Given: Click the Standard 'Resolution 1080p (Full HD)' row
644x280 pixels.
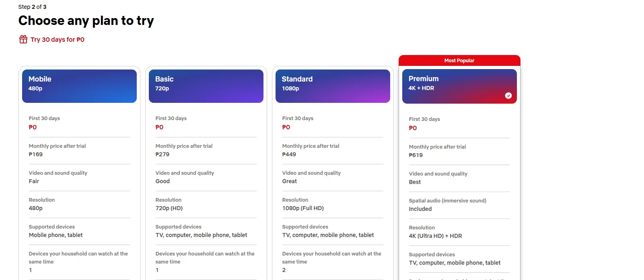Looking at the screenshot, I should coord(333,204).
